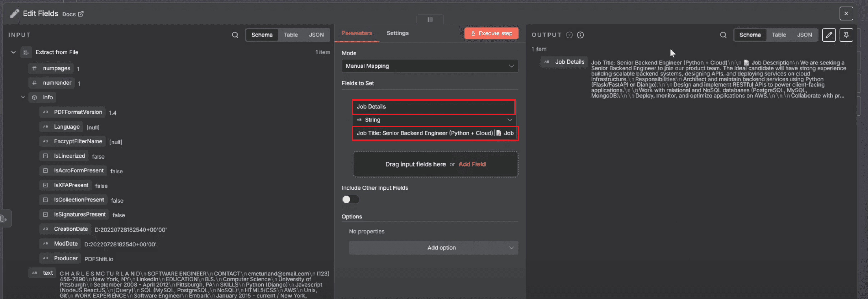The height and width of the screenshot is (299, 868).
Task: Open the Parameters tab
Action: tap(356, 33)
